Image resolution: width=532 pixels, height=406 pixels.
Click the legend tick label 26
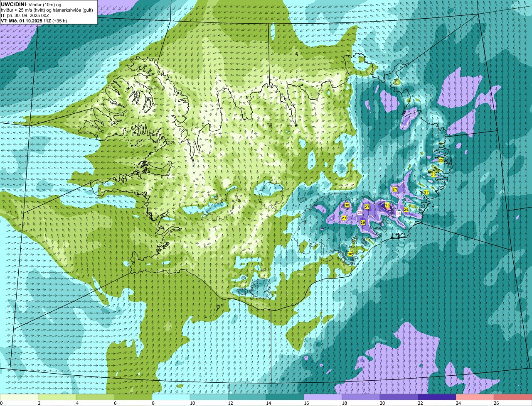(496, 403)
